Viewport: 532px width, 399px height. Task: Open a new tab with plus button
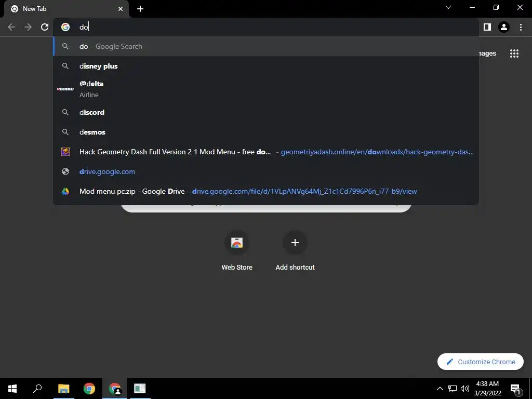coord(140,9)
